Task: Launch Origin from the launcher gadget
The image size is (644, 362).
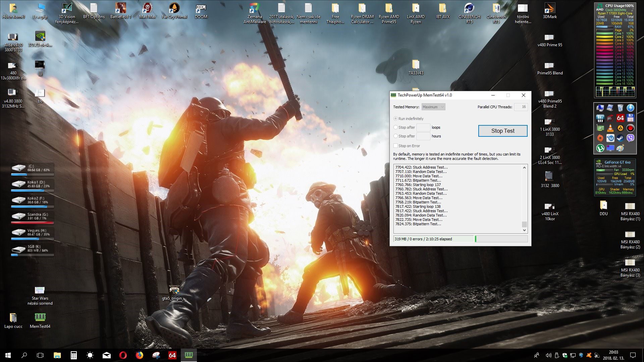Action: [600, 138]
